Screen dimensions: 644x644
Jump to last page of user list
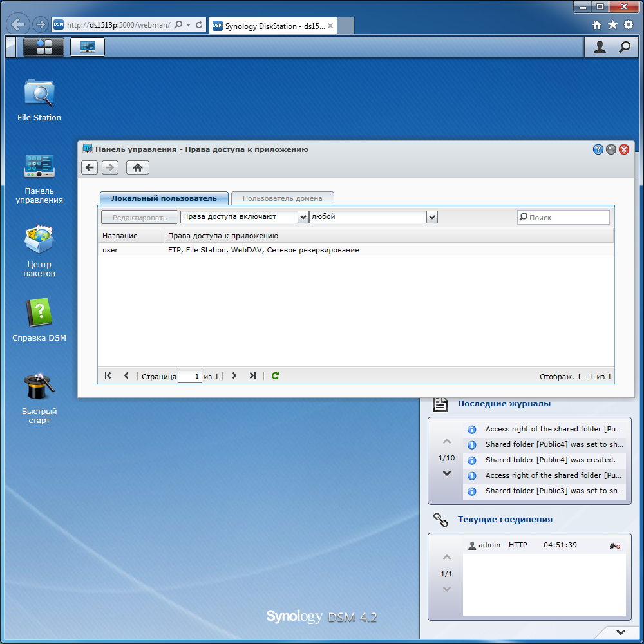[252, 375]
